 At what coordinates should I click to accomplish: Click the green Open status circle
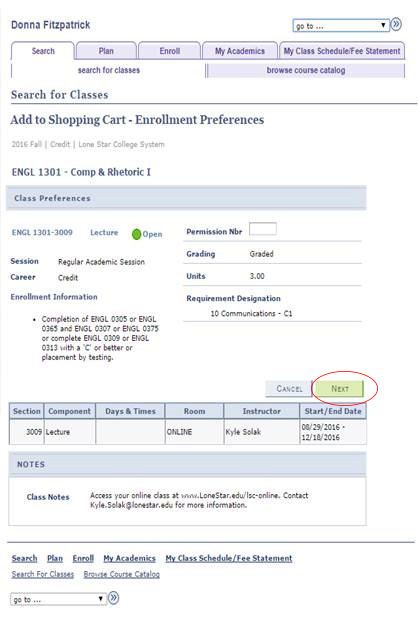coord(136,234)
